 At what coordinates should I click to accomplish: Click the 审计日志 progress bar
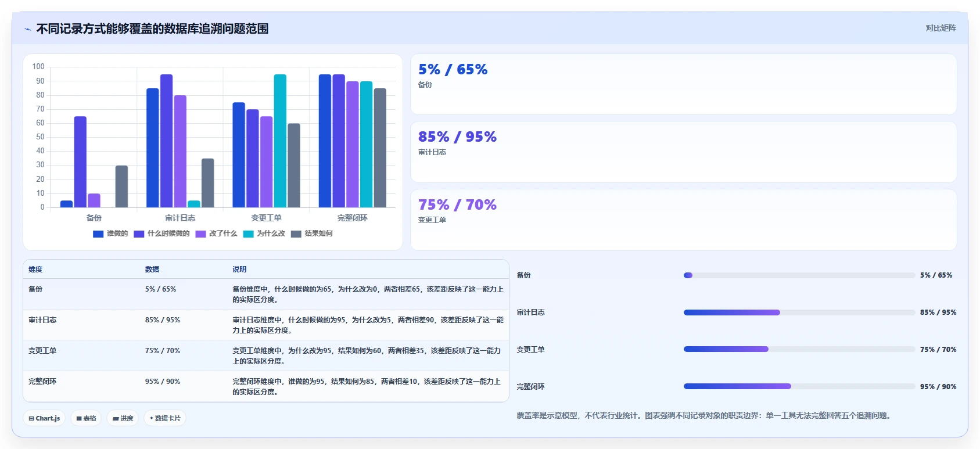[x=799, y=312]
